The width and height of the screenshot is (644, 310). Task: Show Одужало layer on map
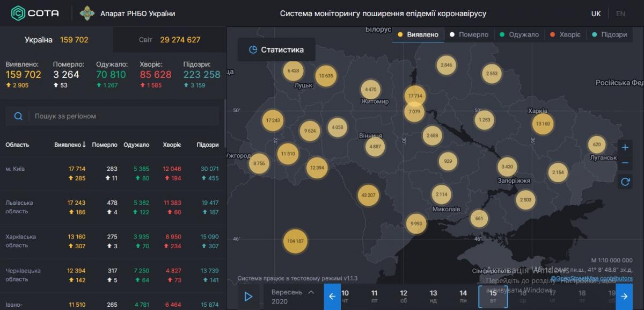point(518,34)
